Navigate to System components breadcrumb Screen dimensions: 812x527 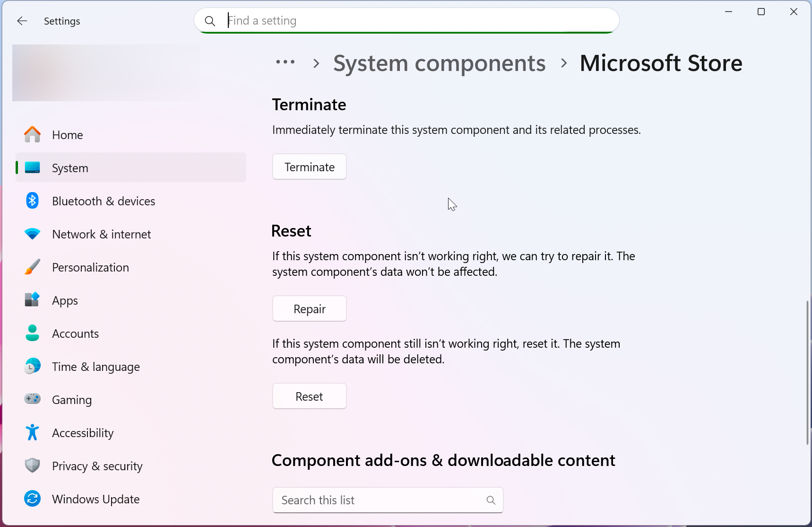point(439,63)
